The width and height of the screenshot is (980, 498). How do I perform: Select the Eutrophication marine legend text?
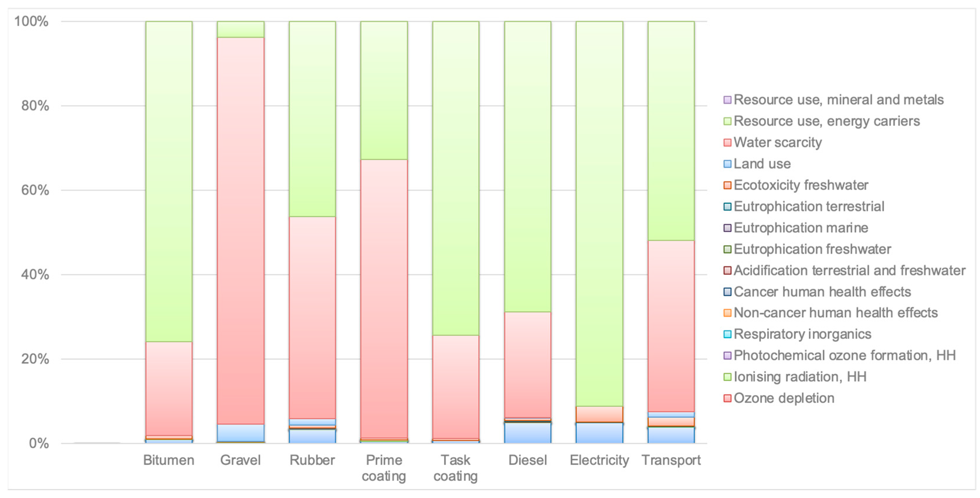tap(800, 228)
